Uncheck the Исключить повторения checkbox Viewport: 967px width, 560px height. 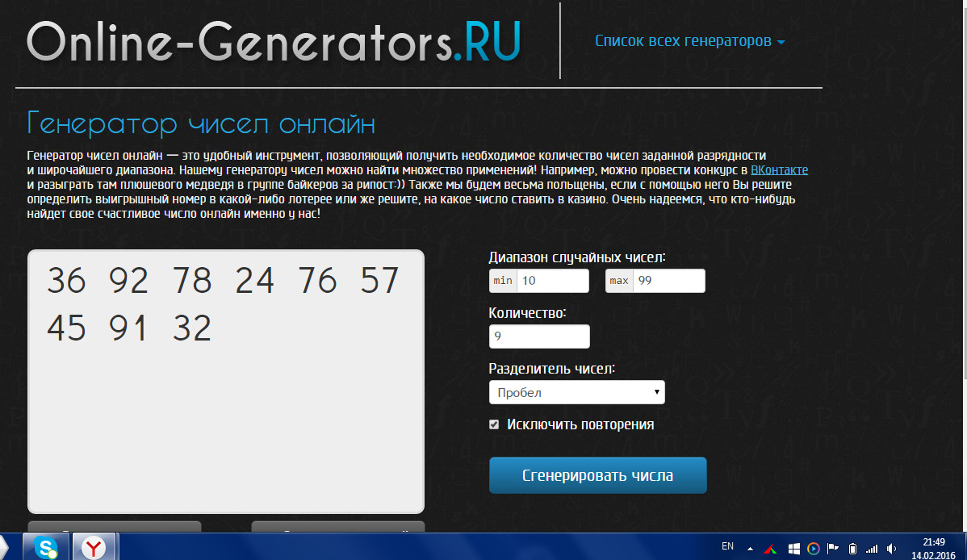[494, 424]
